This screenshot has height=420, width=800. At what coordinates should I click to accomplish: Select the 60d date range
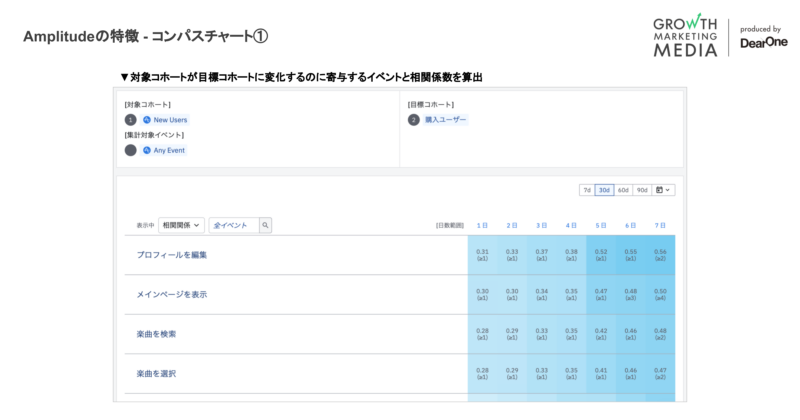click(x=623, y=190)
